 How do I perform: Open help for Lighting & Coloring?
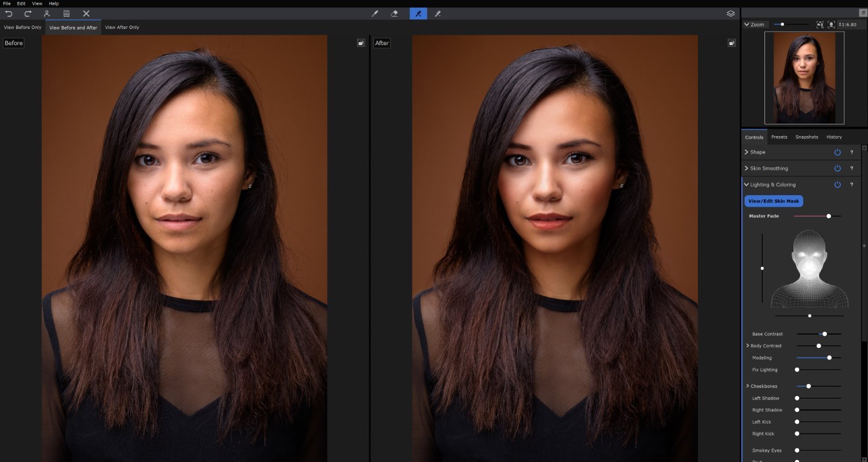click(x=852, y=185)
